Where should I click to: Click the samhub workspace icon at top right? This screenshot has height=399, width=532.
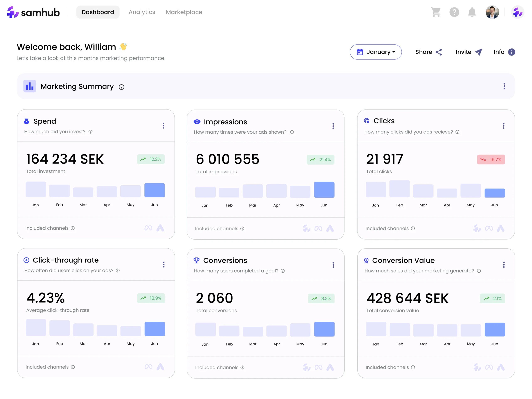tap(518, 12)
